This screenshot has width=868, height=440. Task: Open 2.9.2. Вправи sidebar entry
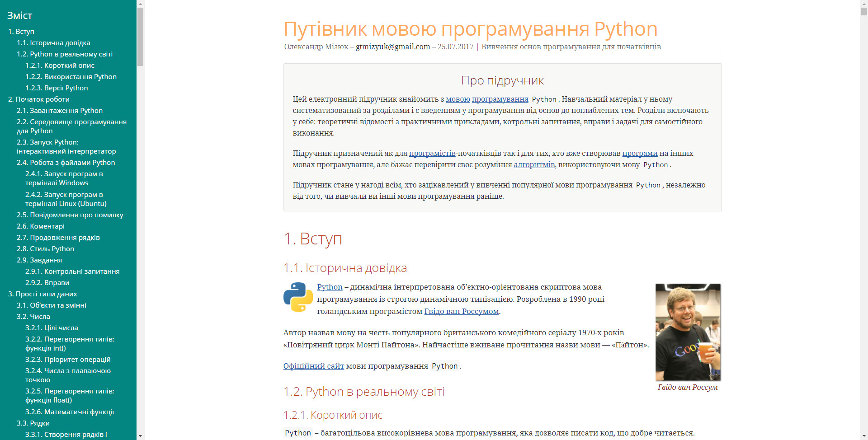(x=47, y=283)
